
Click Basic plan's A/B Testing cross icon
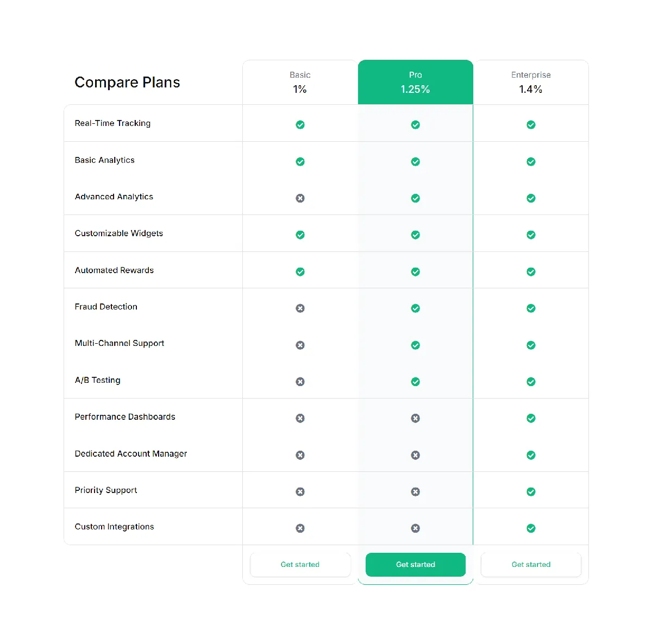(300, 382)
